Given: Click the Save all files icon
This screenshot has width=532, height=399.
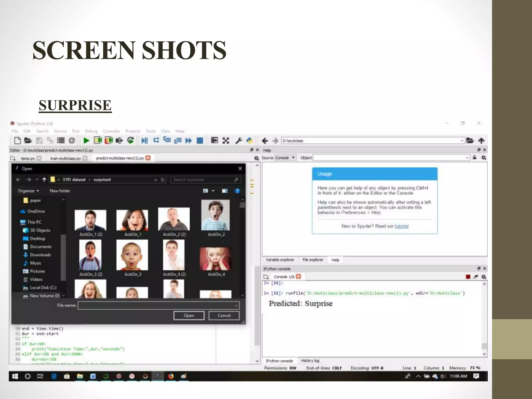Looking at the screenshot, I should pyautogui.click(x=50, y=141).
